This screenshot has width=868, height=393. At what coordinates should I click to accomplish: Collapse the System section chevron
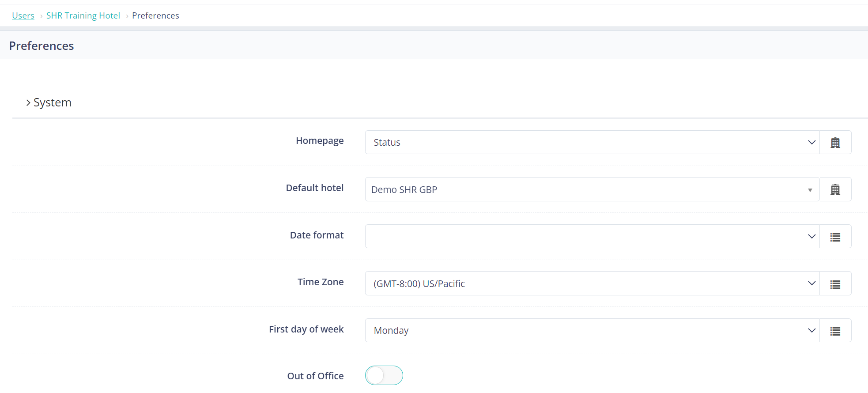click(28, 102)
